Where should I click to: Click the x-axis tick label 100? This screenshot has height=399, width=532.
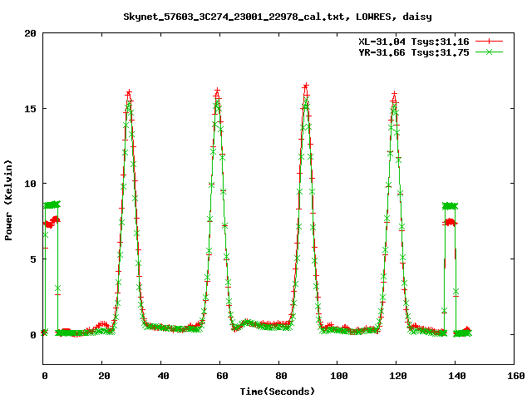coord(337,376)
